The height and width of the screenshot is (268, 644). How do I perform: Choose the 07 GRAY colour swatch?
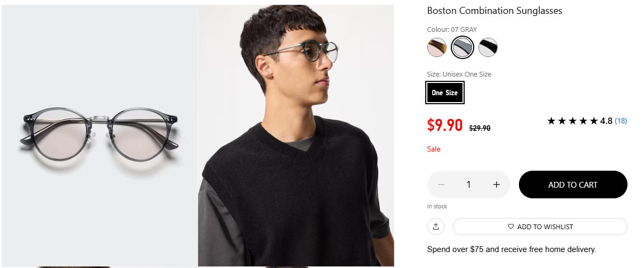pyautogui.click(x=463, y=48)
